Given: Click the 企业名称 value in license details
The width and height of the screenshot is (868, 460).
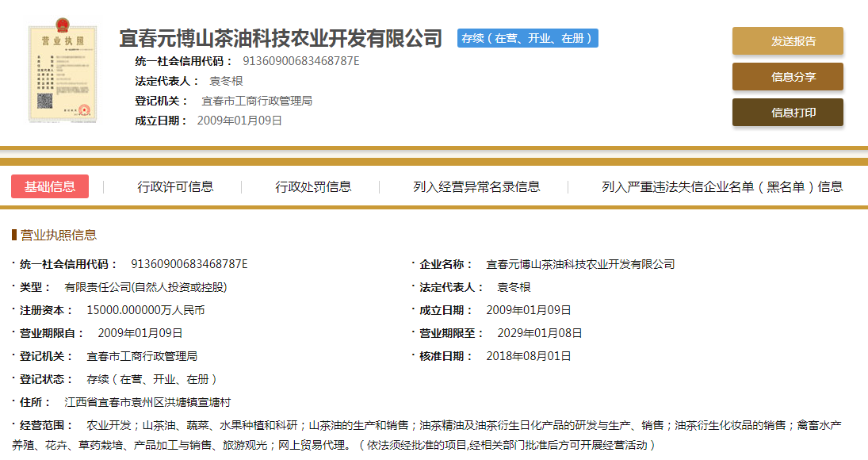Looking at the screenshot, I should coord(579,264).
